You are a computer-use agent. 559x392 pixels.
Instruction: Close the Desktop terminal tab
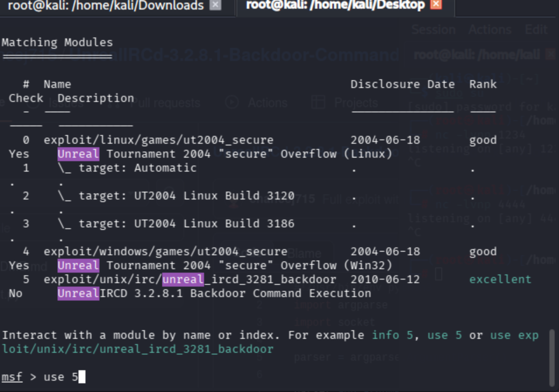click(x=436, y=5)
